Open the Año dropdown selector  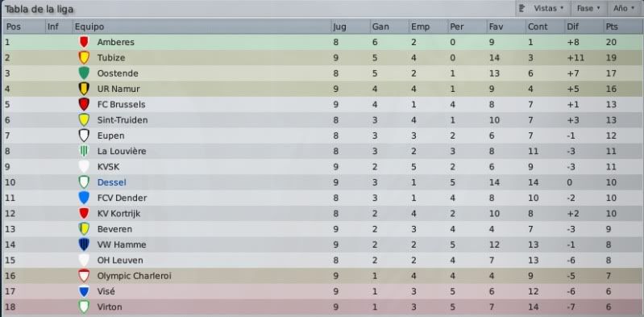point(624,8)
